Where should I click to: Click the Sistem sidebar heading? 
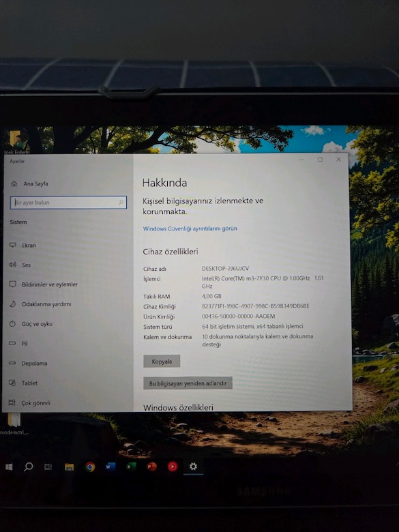coord(18,222)
